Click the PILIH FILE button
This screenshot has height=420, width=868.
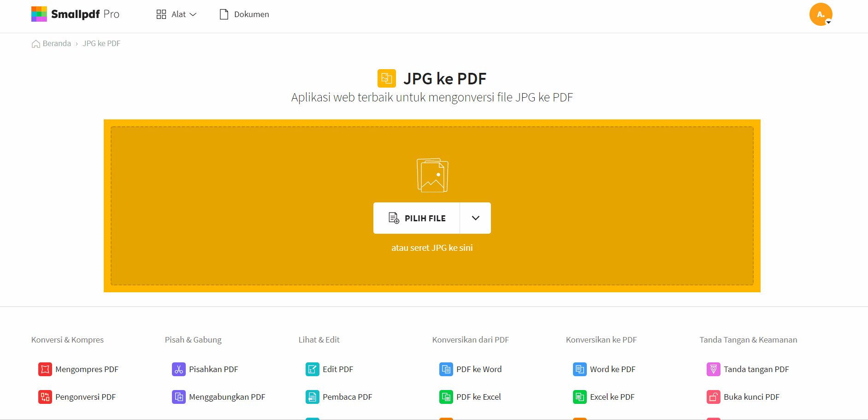tap(417, 218)
